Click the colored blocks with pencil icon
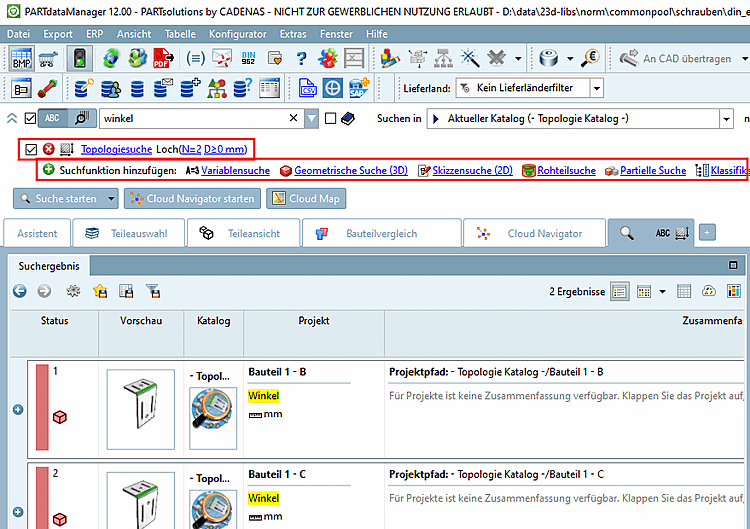Screen dimensions: 750x529 [x=390, y=58]
